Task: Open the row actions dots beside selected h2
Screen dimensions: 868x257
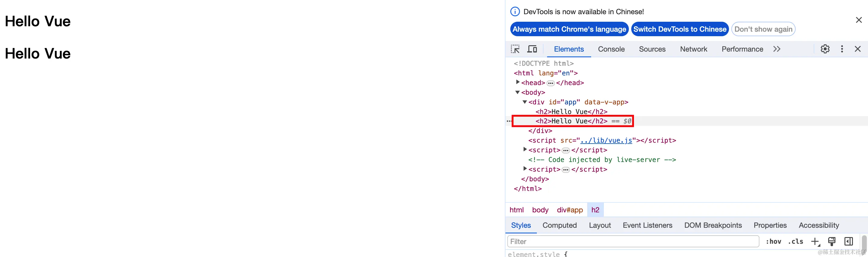Action: pyautogui.click(x=509, y=121)
